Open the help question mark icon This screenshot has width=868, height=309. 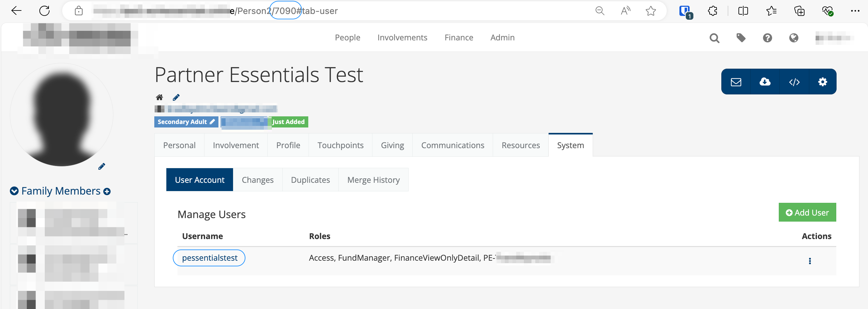coord(767,38)
